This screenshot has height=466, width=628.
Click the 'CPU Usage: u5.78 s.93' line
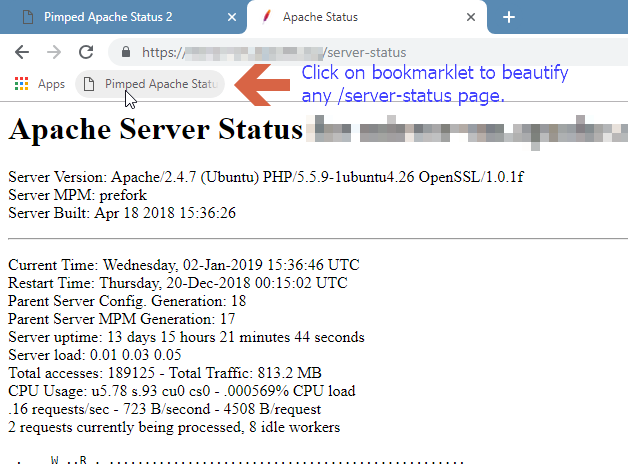(x=181, y=391)
